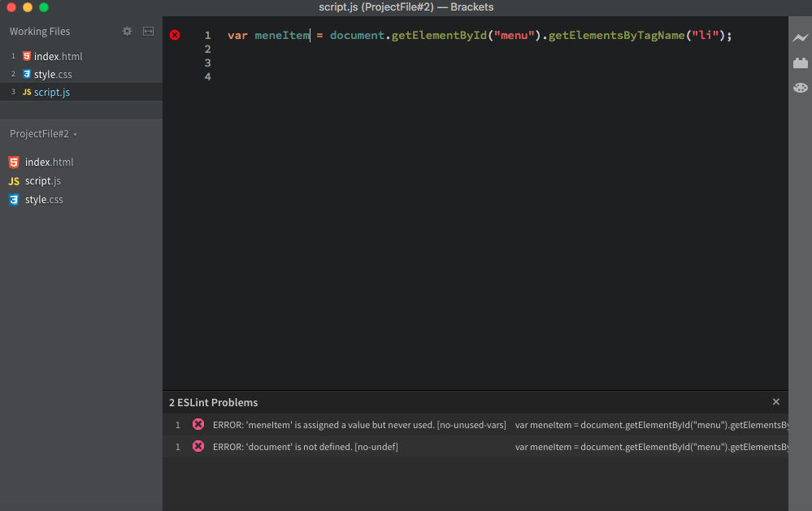Open the Extension Manager brick icon
The width and height of the screenshot is (812, 511).
pyautogui.click(x=801, y=62)
